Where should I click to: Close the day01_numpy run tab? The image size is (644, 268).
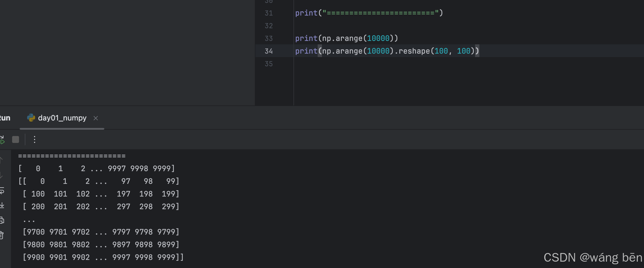tap(96, 118)
